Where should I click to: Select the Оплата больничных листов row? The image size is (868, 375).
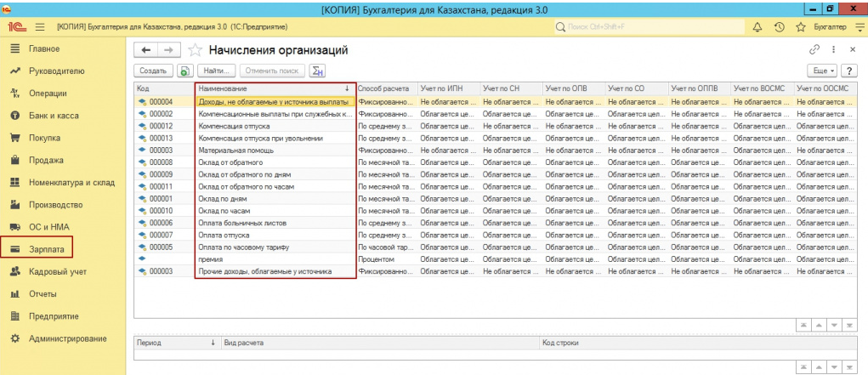point(244,223)
